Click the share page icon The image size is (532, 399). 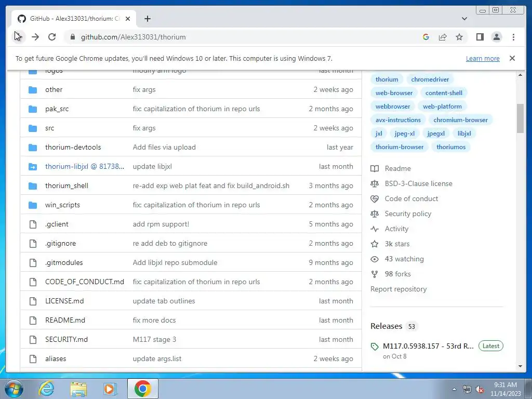pos(443,37)
